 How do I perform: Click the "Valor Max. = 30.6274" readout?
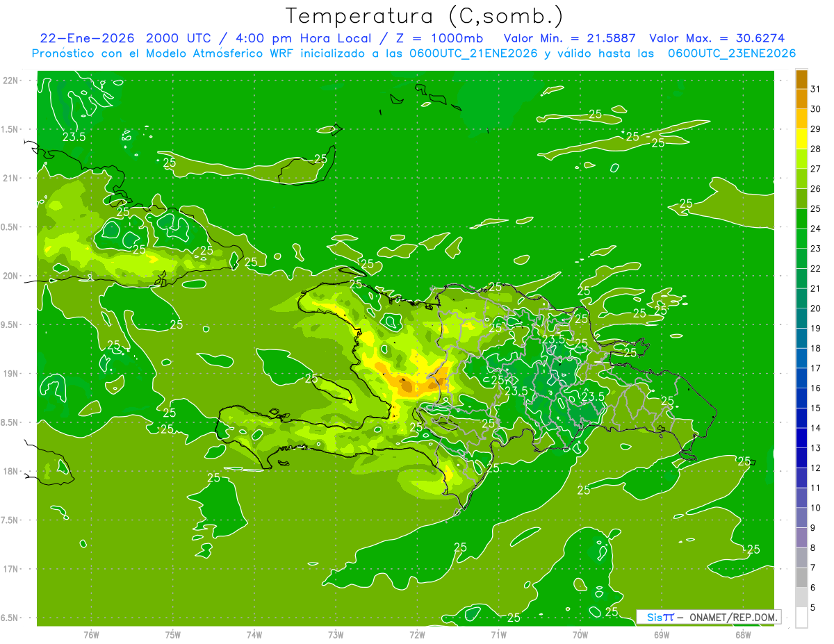click(717, 38)
